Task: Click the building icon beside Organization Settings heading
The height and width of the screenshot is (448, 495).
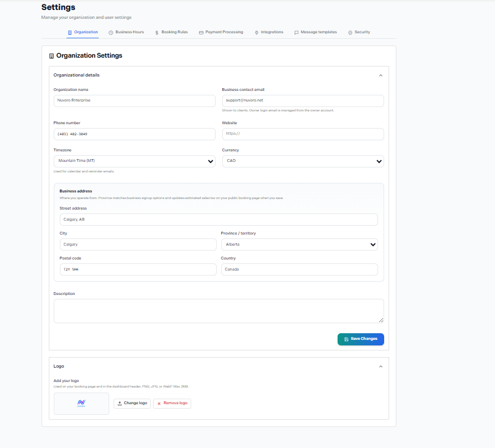Action: (52, 56)
